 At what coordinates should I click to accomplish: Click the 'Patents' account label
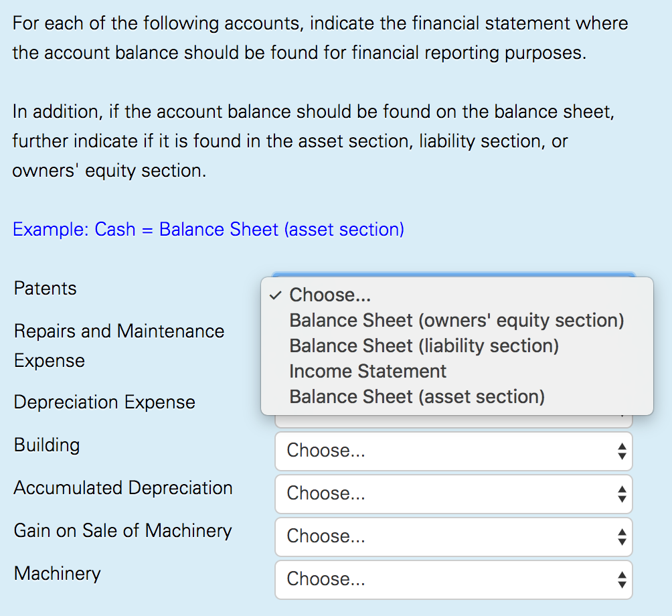point(45,288)
